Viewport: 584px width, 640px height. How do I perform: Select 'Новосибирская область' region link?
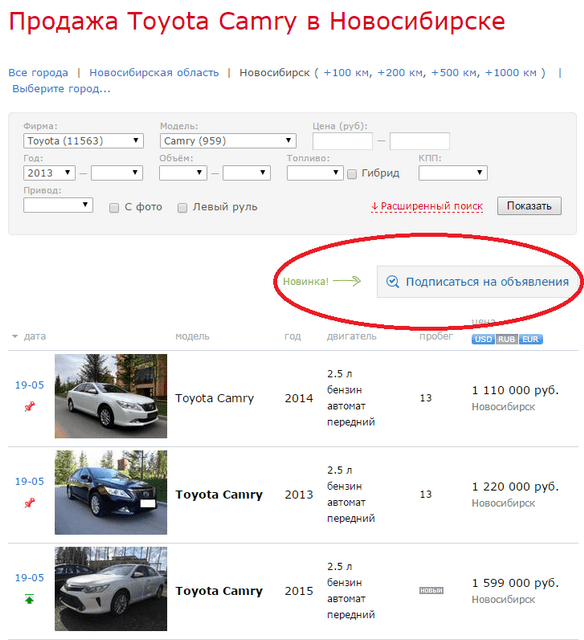point(154,73)
